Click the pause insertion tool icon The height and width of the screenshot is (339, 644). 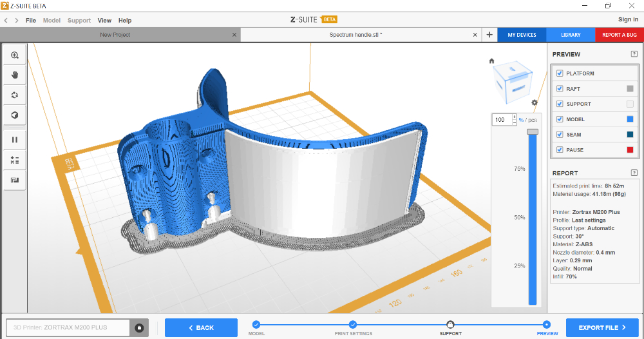[15, 140]
